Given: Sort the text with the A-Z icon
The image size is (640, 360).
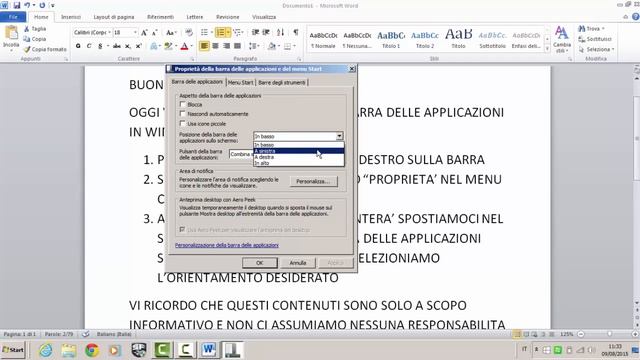Looking at the screenshot, I should pos(280,32).
